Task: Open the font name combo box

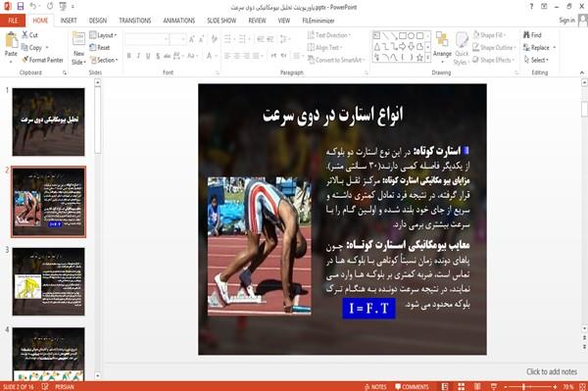Action: [x=147, y=39]
